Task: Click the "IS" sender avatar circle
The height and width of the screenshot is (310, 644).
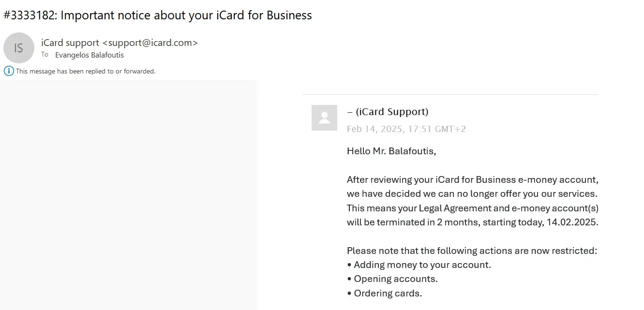Action: (19, 48)
